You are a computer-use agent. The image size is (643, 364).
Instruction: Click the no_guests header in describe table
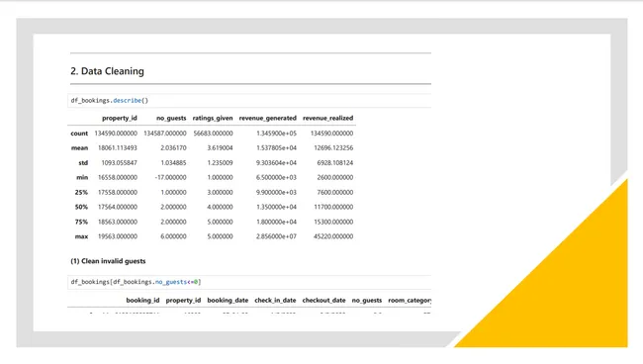pos(171,118)
